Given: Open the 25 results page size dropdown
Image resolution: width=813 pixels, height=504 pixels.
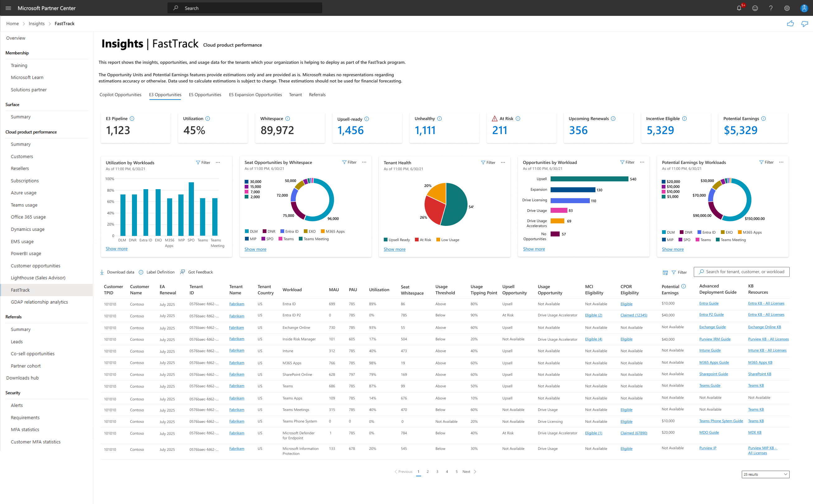Looking at the screenshot, I should click(765, 474).
